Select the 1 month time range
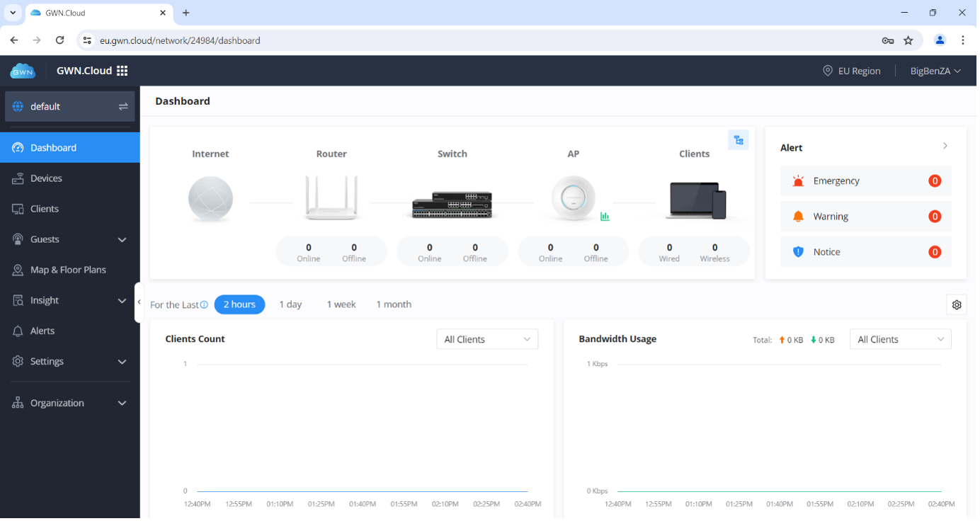Image resolution: width=980 pixels, height=521 pixels. (394, 304)
